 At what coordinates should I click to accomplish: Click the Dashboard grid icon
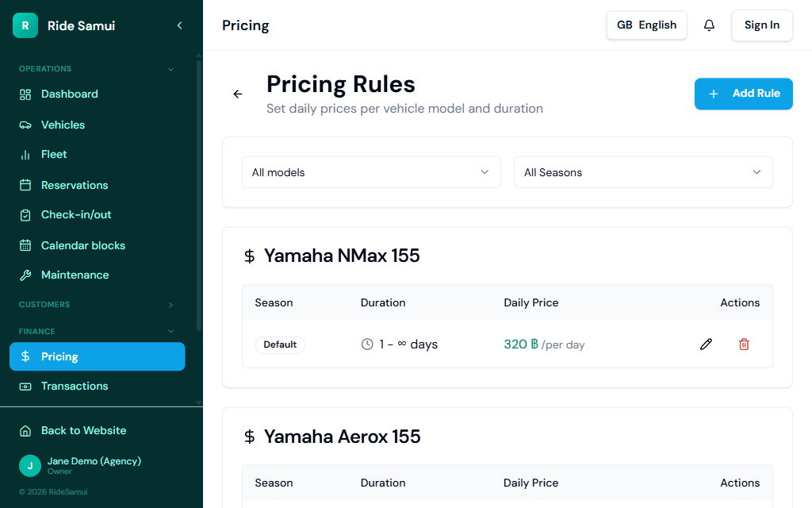25,94
